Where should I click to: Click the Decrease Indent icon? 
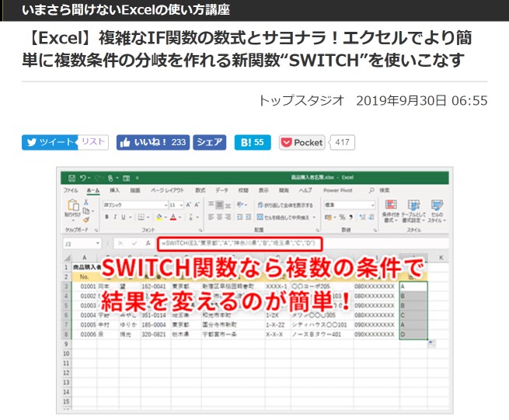pyautogui.click(x=239, y=217)
